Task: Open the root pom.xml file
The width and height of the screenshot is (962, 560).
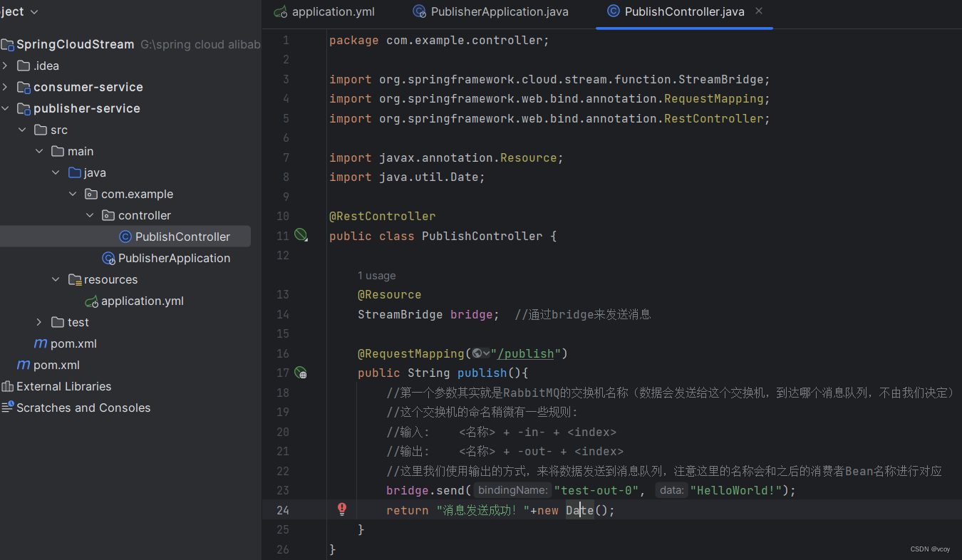Action: (56, 365)
